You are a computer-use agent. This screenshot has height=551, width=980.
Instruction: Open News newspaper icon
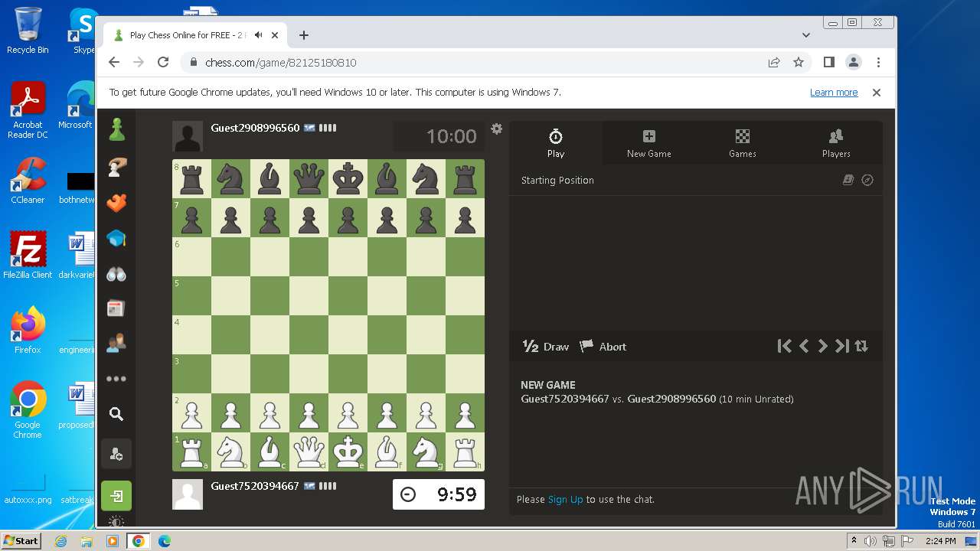coord(116,308)
